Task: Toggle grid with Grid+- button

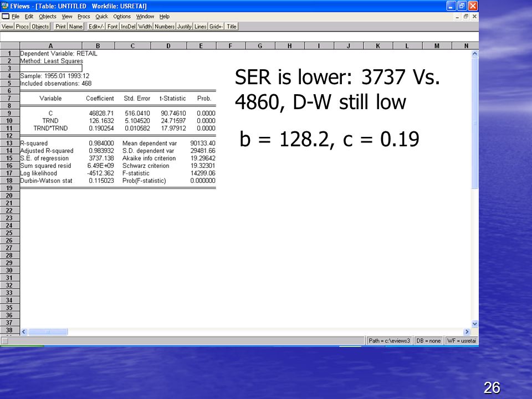Action: [x=216, y=27]
